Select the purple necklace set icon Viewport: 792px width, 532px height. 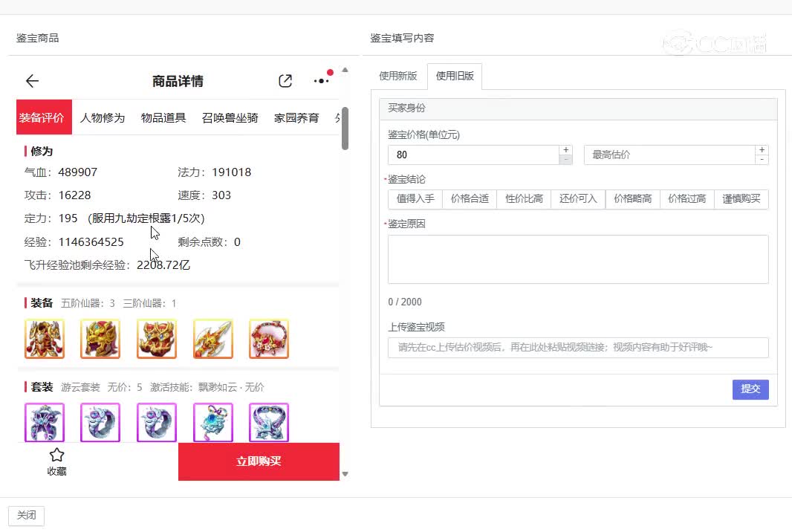click(269, 422)
